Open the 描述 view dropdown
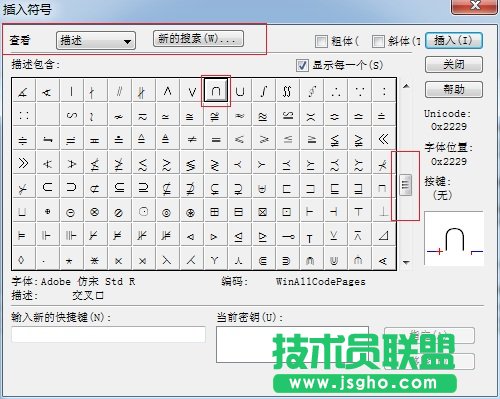 point(96,41)
